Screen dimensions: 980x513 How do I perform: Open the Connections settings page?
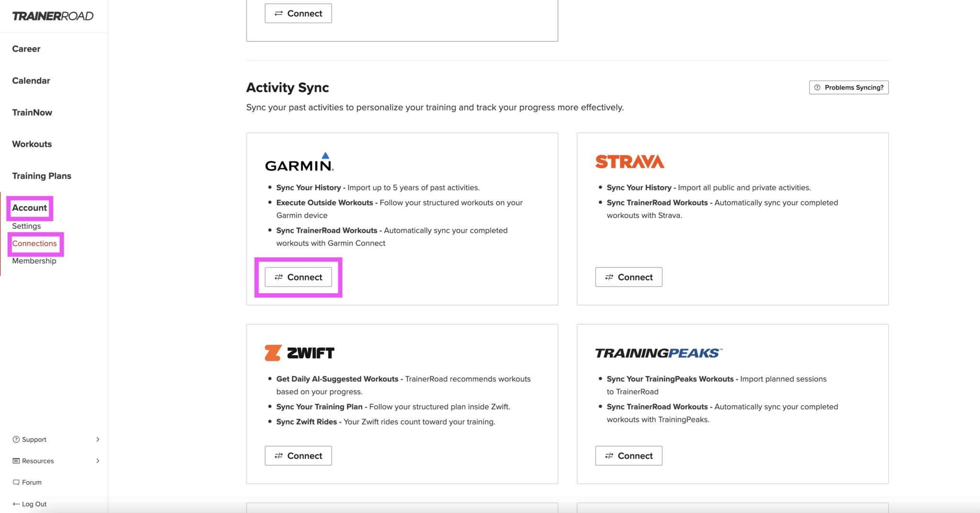pyautogui.click(x=35, y=243)
